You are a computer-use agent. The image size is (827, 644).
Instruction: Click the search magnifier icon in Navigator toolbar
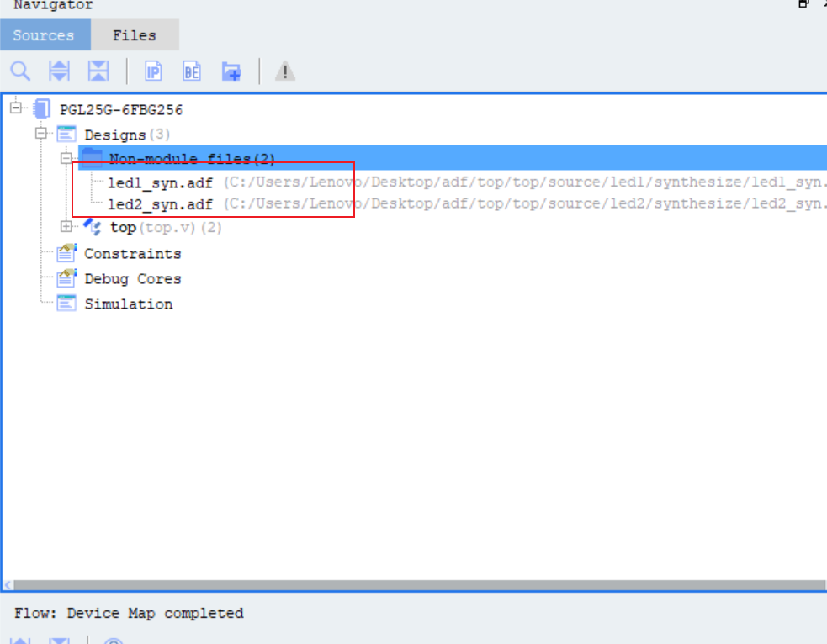20,71
